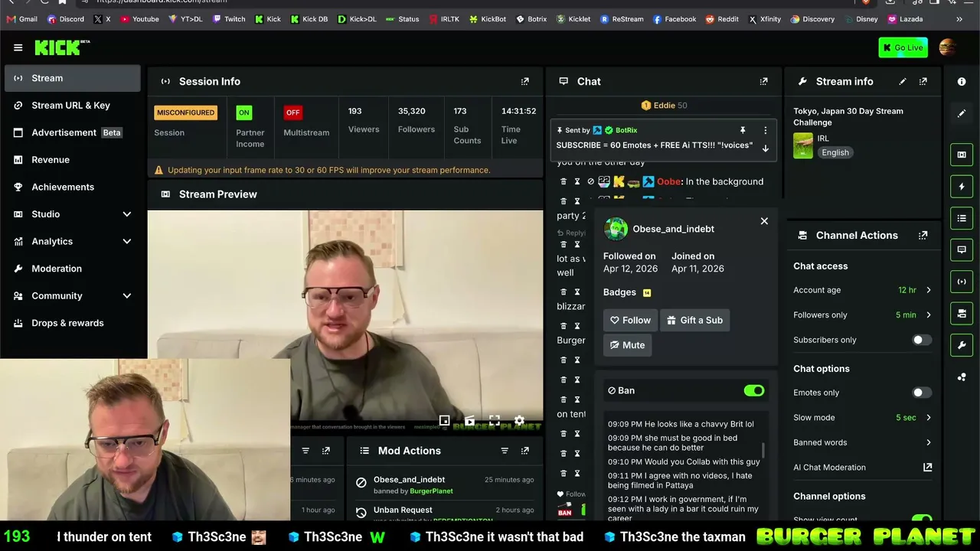Click the broadcast signal icon in right strip
This screenshot has width=980, height=551.
click(962, 281)
